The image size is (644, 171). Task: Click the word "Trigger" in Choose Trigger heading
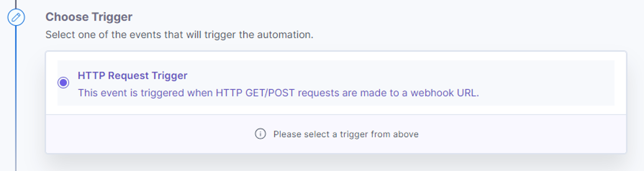(x=112, y=17)
